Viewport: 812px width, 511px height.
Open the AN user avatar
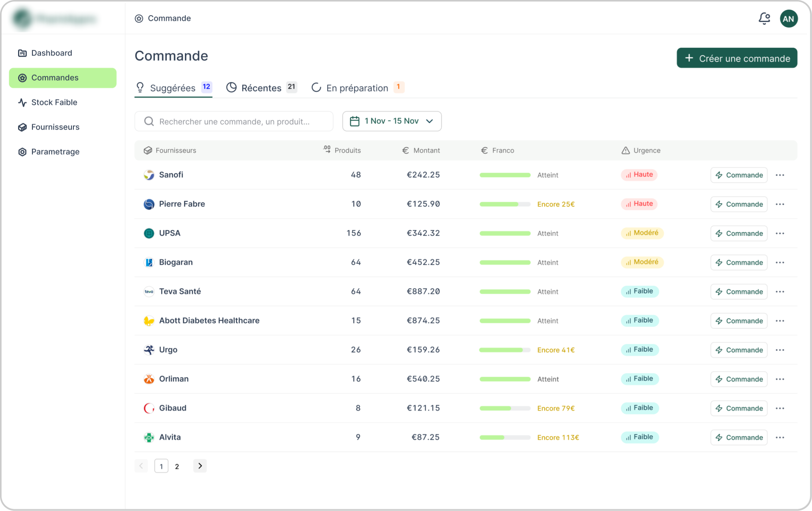(x=788, y=18)
